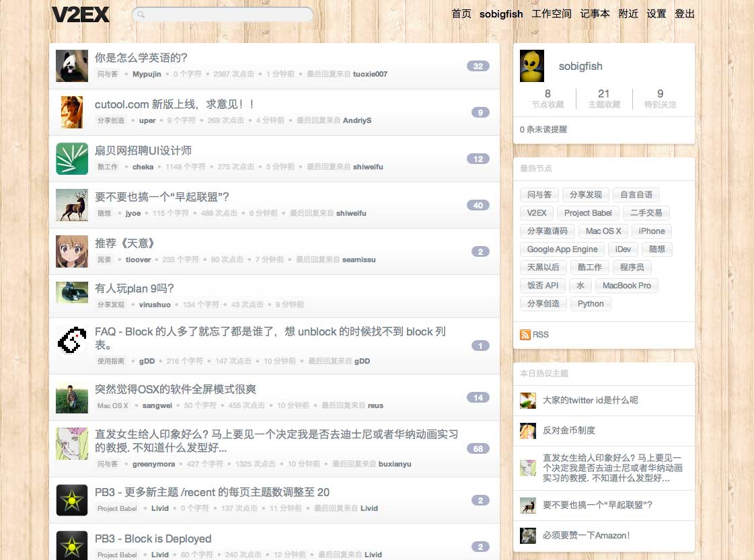Open topic 你是怎么学英语的?
Image resolution: width=754 pixels, height=560 pixels.
pos(141,58)
